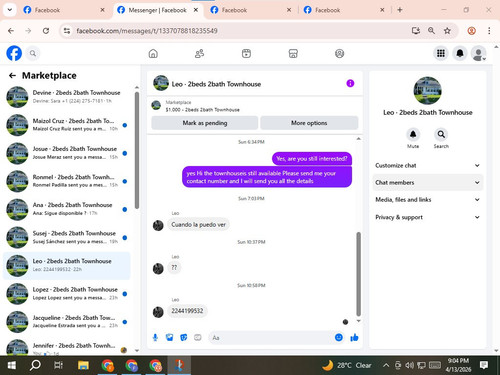Open the Groups icon in top navigation

[x=339, y=53]
